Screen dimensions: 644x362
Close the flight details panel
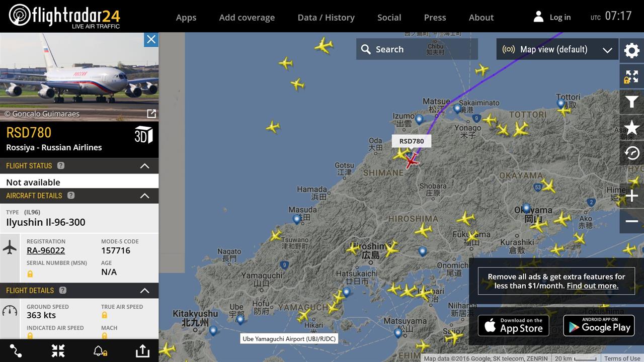151,40
